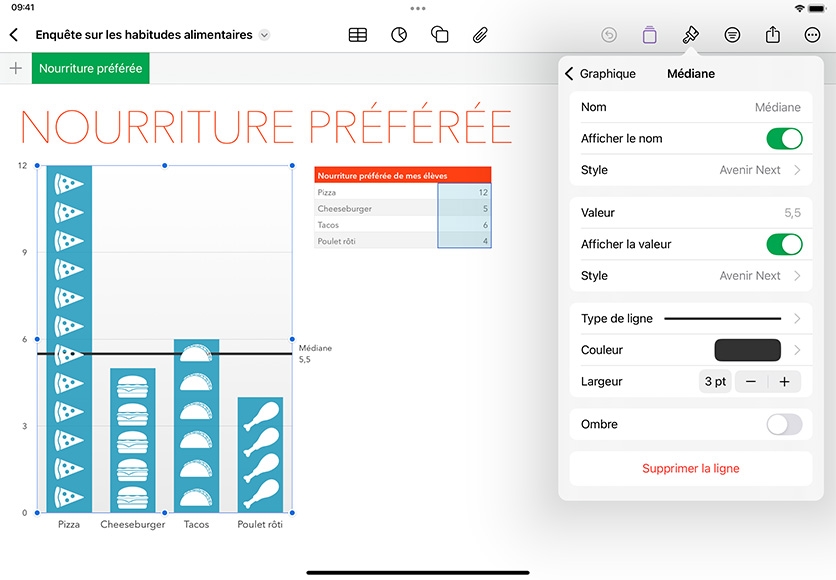Screen dimensions: 836x580
Task: Decrease the line Largeur with minus
Action: coord(751,382)
